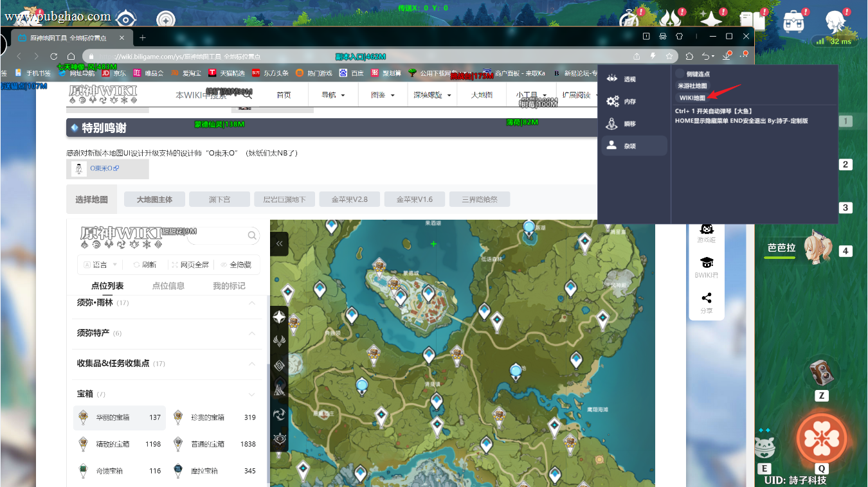The height and width of the screenshot is (487, 868).
Task: Open the 爱淘宝 bookmark
Action: (186, 73)
